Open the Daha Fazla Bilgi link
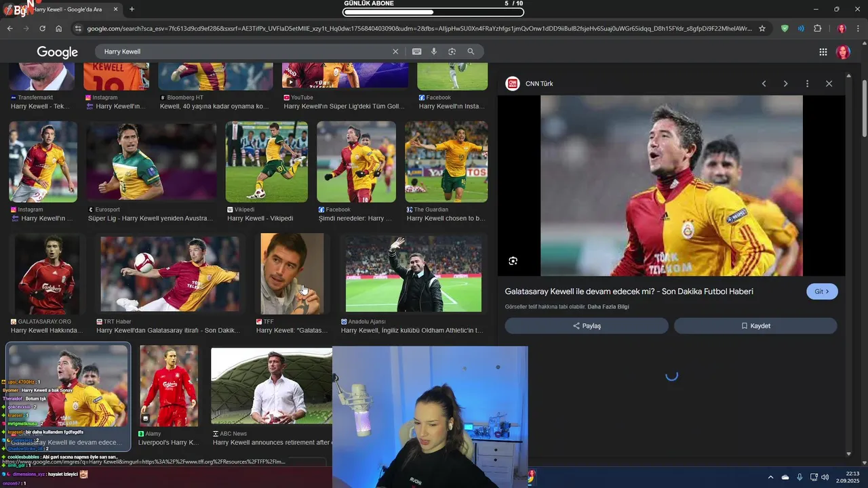The image size is (868, 488). pos(608,307)
